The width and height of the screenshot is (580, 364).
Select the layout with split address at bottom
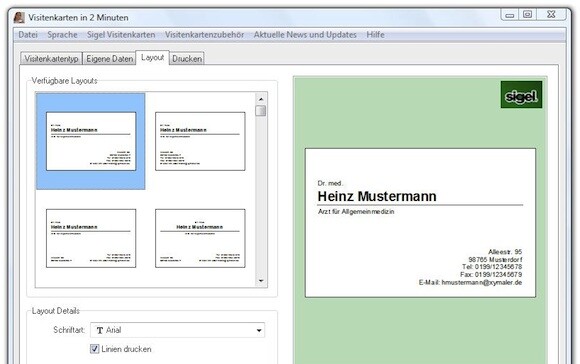pos(91,238)
